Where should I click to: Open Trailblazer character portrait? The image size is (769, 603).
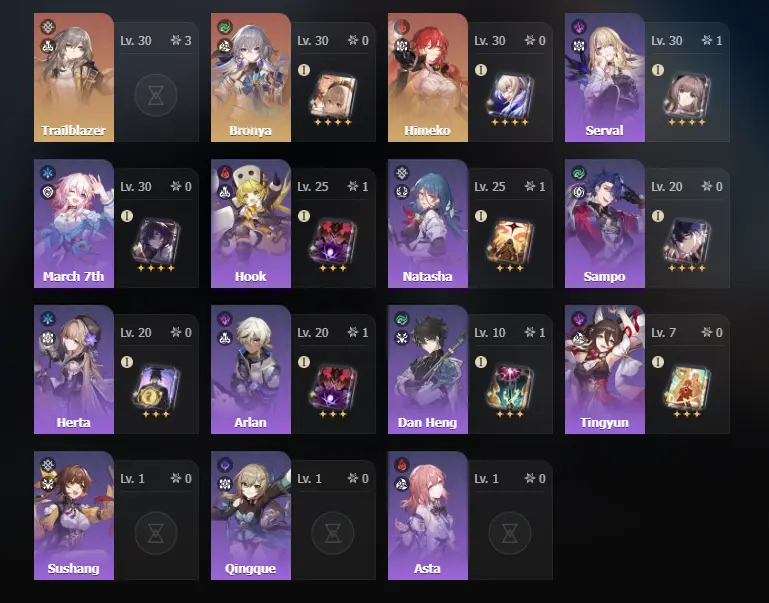pyautogui.click(x=74, y=77)
